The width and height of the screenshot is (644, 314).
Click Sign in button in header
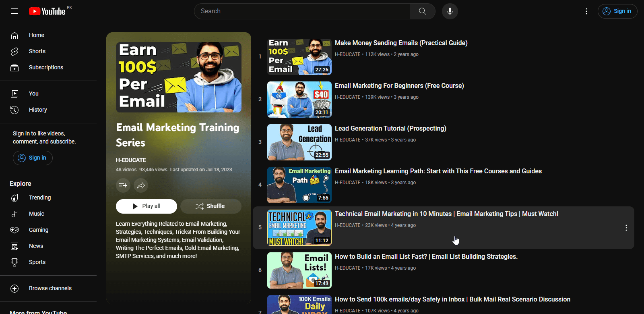pyautogui.click(x=617, y=11)
